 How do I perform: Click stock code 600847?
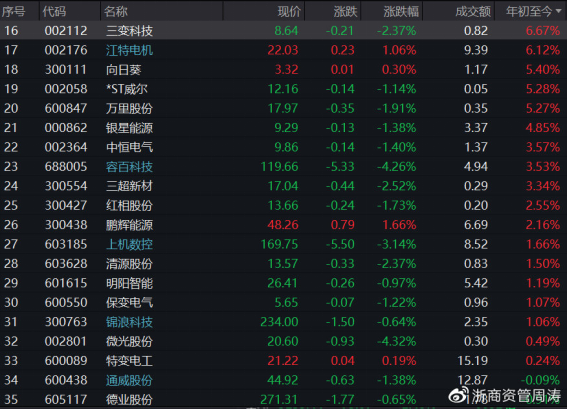pos(66,108)
